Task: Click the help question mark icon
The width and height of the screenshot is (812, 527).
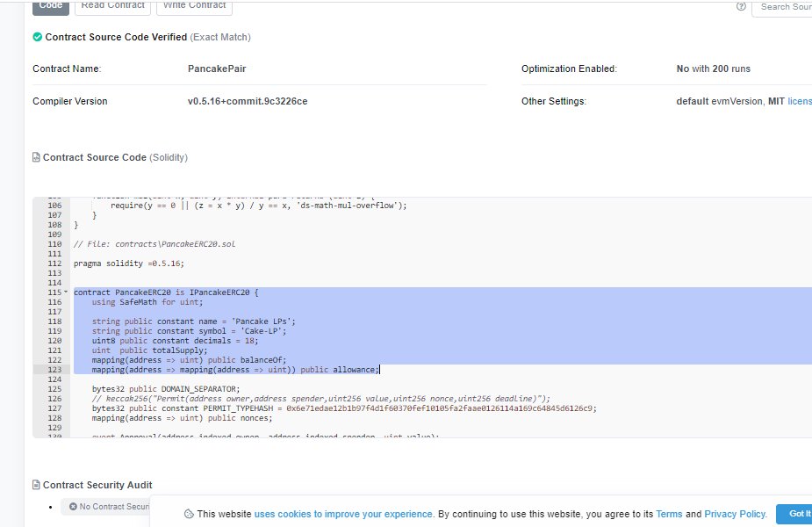Action: 741,7
